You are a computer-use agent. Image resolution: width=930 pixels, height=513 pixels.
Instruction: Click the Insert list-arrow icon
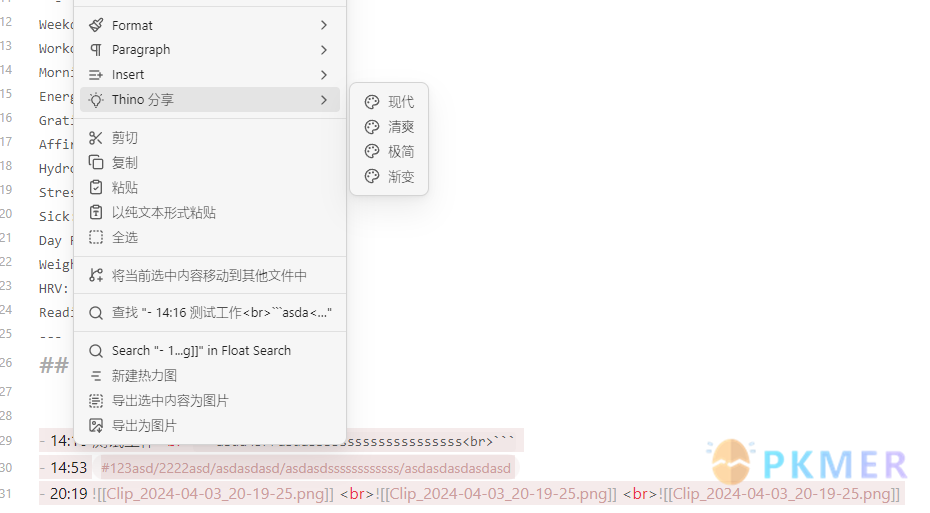tap(95, 75)
